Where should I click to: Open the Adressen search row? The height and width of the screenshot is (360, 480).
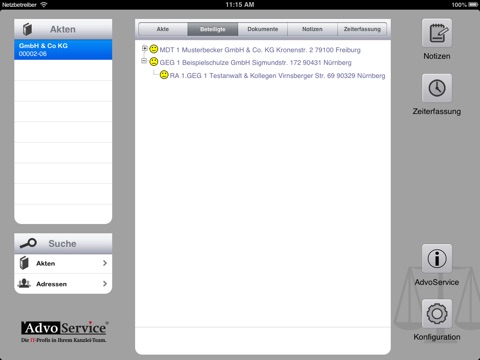(x=63, y=284)
